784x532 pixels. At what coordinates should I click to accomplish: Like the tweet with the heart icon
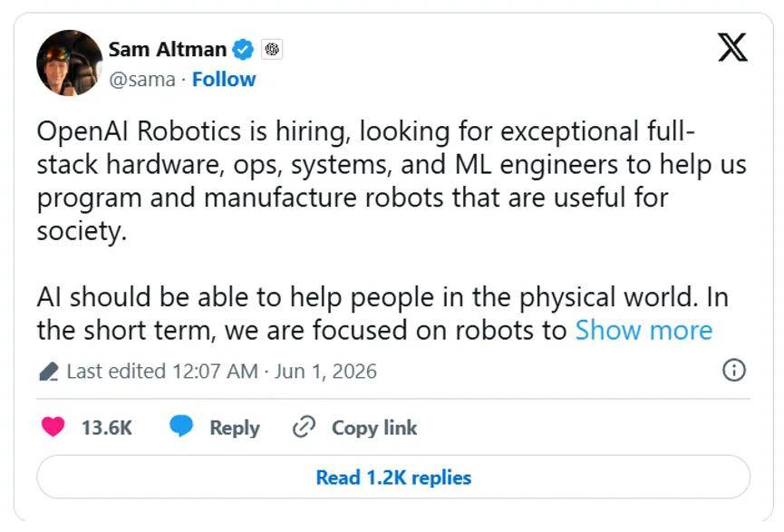[x=53, y=427]
